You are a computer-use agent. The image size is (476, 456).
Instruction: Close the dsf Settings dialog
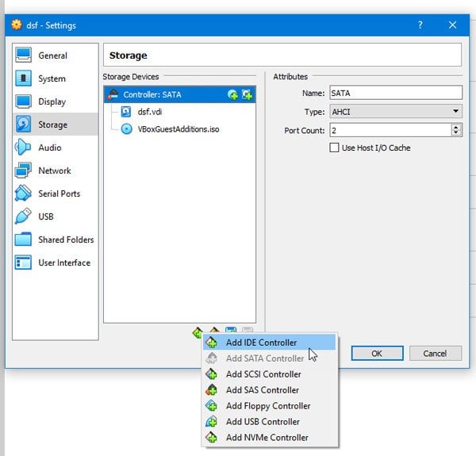[452, 25]
